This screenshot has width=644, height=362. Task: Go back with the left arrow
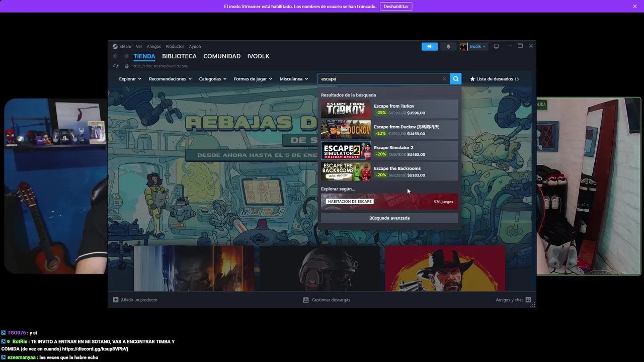click(116, 56)
